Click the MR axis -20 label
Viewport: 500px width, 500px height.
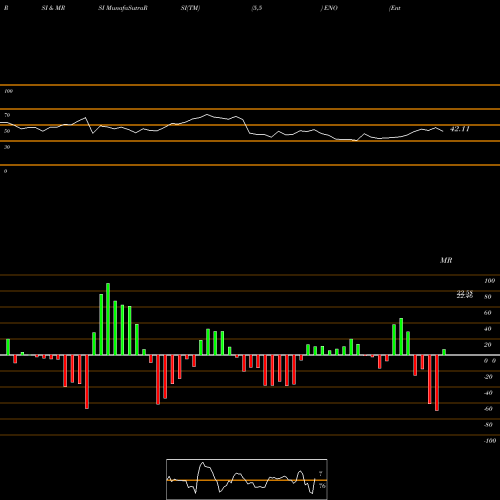488,377
